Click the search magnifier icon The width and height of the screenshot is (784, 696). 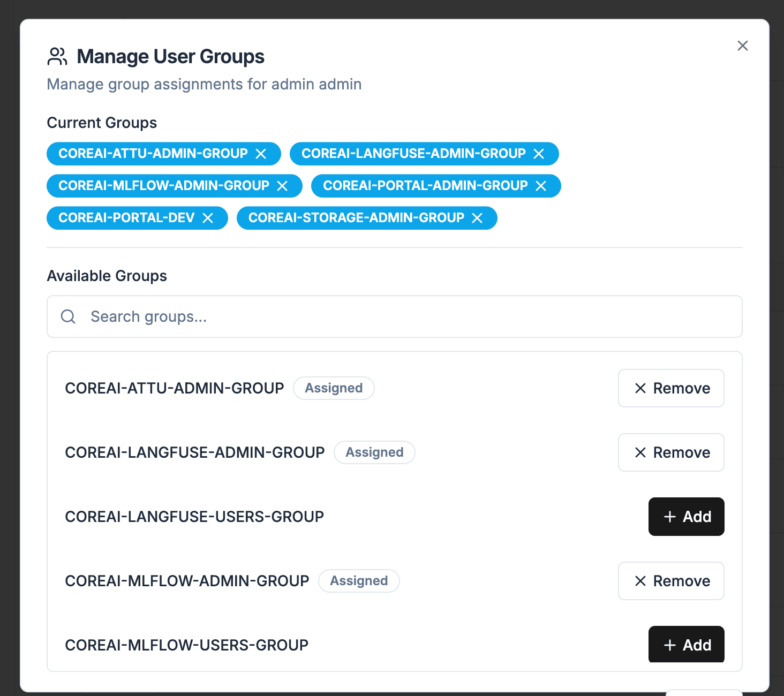tap(68, 316)
